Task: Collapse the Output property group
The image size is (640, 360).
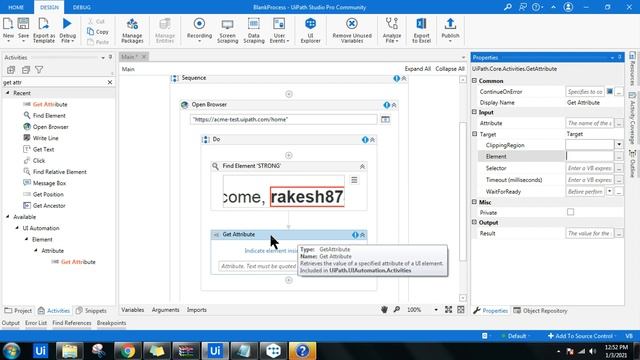Action: (474, 222)
